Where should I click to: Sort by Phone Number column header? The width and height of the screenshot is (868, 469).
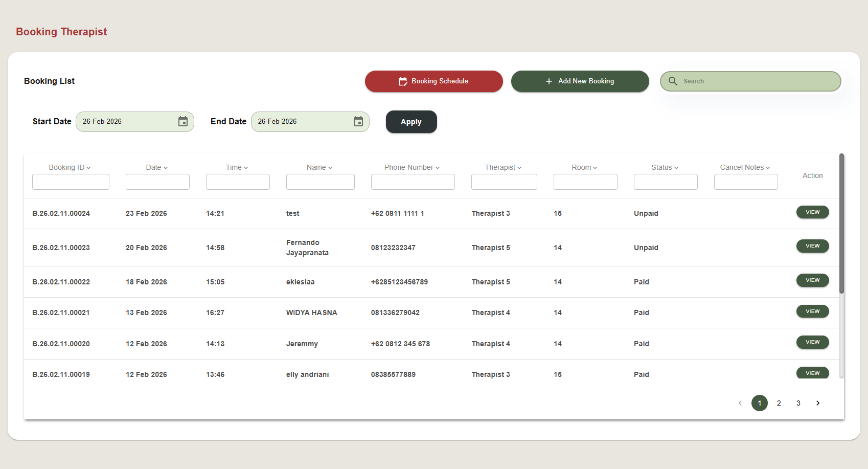tap(412, 167)
